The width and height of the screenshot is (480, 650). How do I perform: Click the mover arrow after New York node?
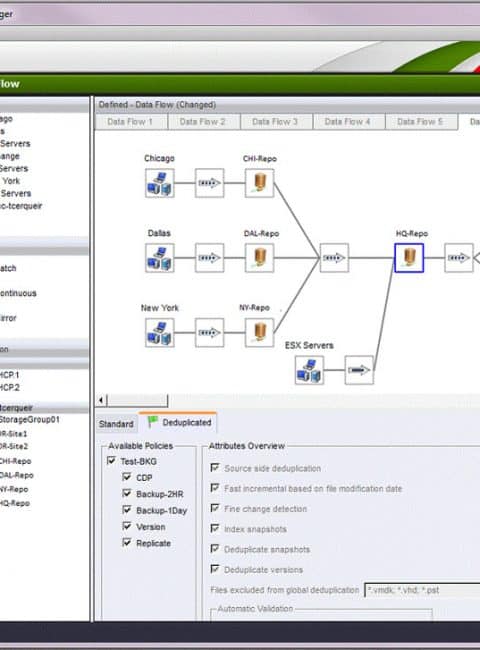(x=209, y=332)
